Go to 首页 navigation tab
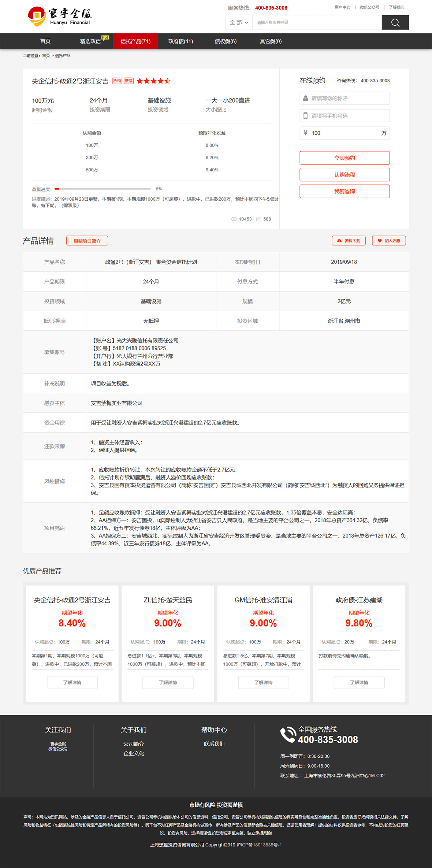 [x=45, y=41]
